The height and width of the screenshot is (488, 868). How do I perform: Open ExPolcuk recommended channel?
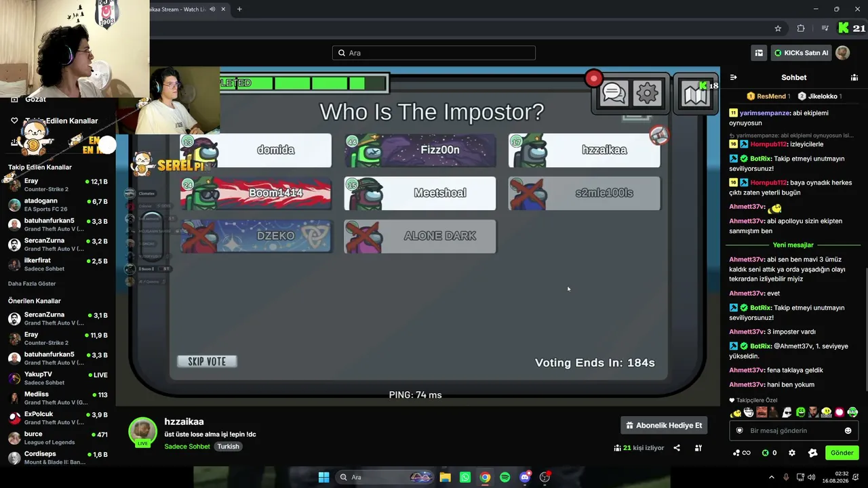58,418
